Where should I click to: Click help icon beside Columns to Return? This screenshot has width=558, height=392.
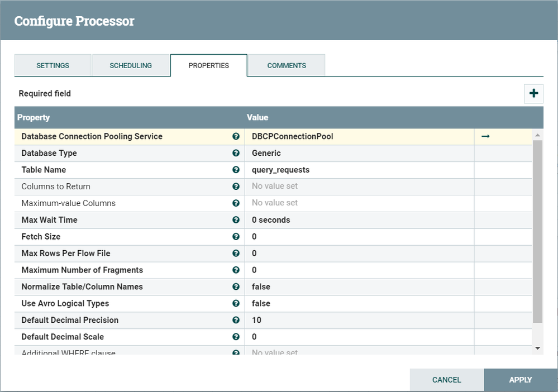click(236, 187)
